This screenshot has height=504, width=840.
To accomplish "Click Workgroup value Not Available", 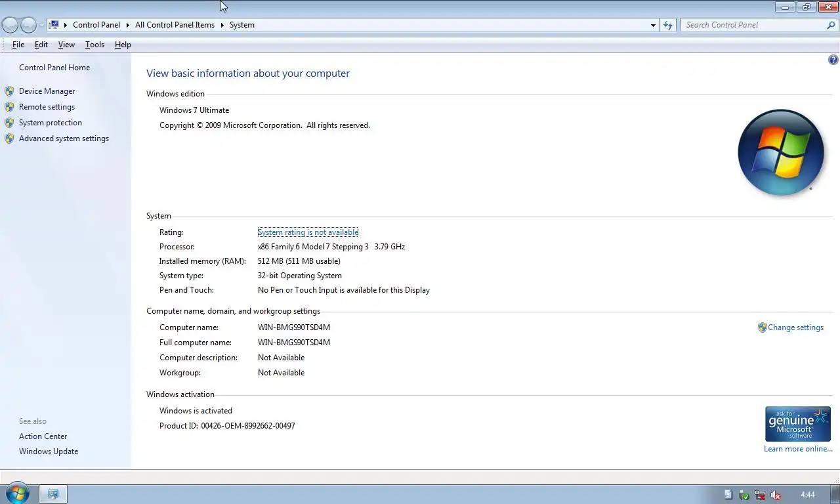I will click(281, 373).
